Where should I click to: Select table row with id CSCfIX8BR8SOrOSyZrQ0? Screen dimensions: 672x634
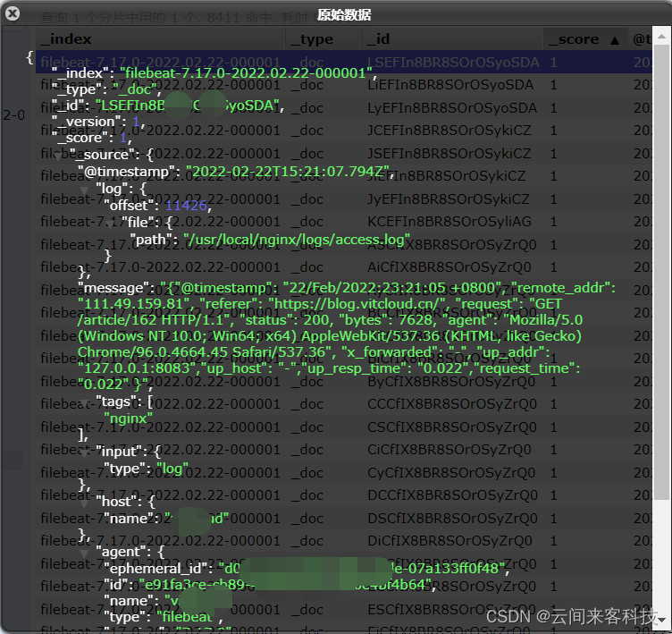point(344,427)
